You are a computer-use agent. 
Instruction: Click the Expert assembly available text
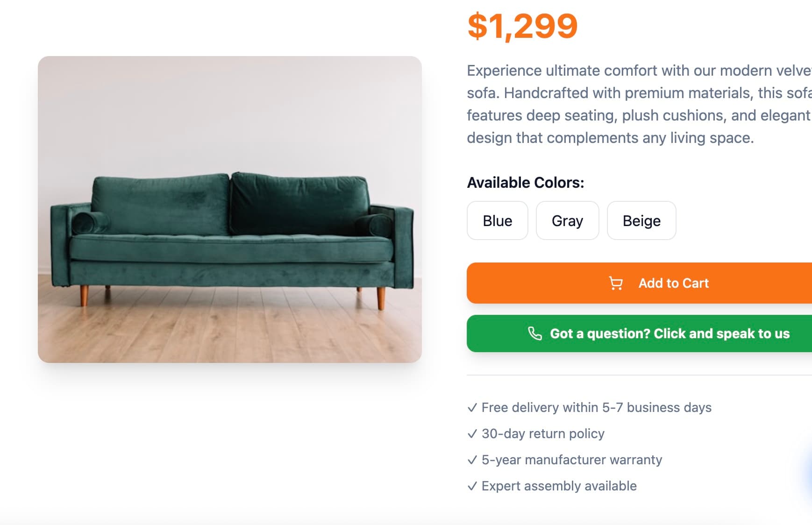[x=559, y=486]
